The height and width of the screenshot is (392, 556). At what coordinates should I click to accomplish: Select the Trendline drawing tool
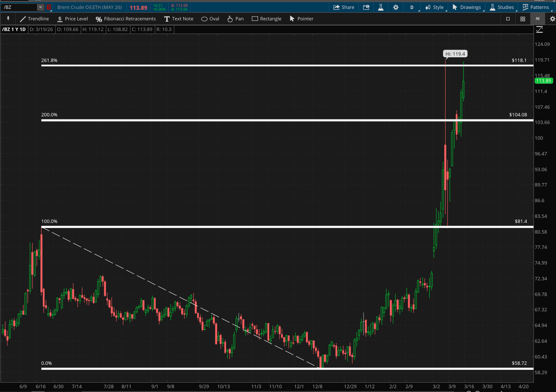click(35, 19)
